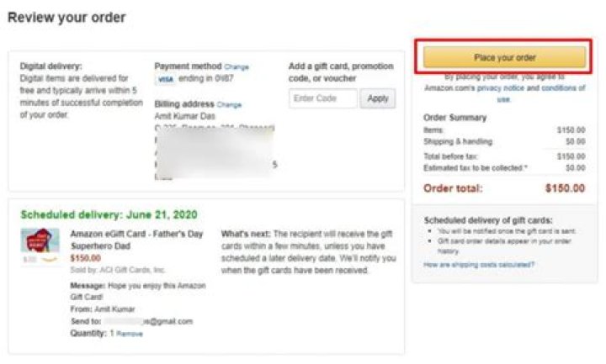Screen dimensions: 606x364
Task: Change the billing address
Action: point(229,105)
